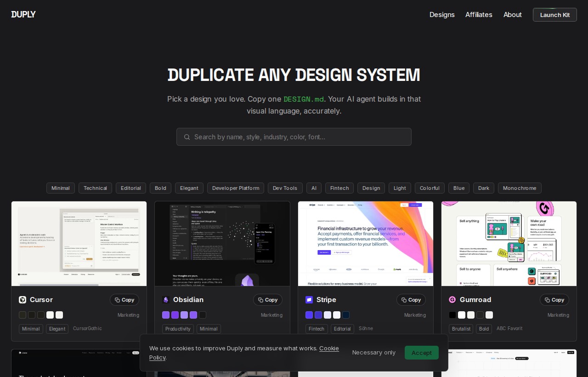This screenshot has height=377, width=588.
Task: Open the Designs nav item
Action: pos(442,15)
